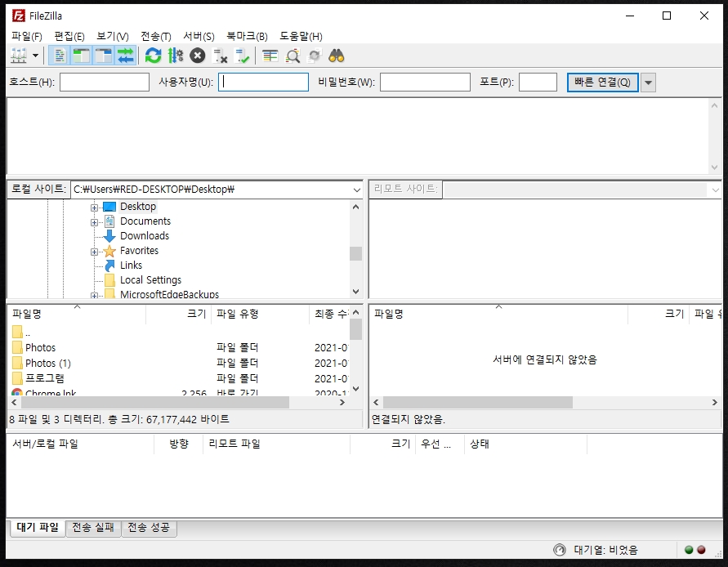Viewport: 728px width, 567px height.
Task: Select the Downloads folder in tree
Action: click(145, 236)
